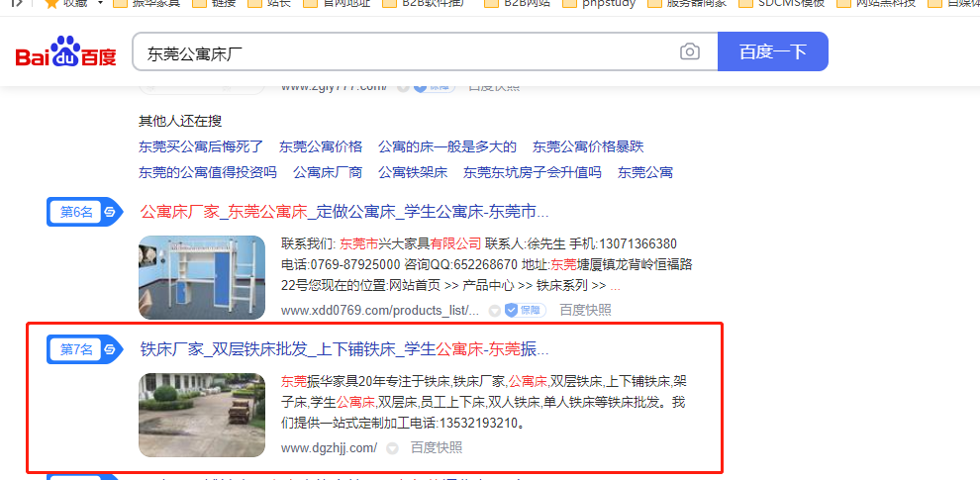Select related search 东莞买公寓后悔死了

[201, 146]
